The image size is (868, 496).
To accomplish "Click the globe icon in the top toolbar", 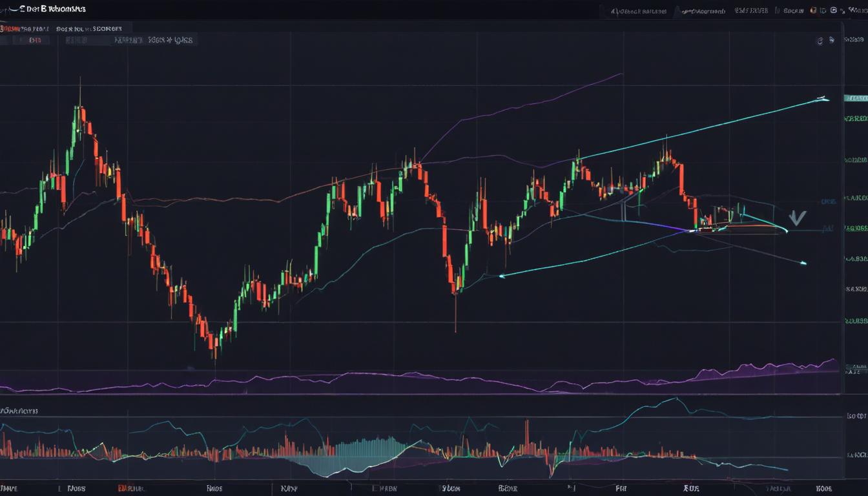I will click(x=833, y=10).
